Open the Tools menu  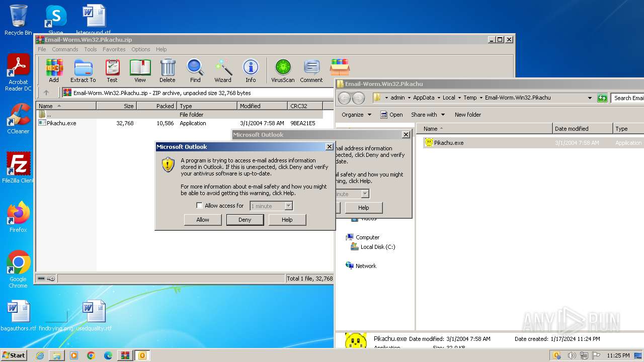(91, 49)
